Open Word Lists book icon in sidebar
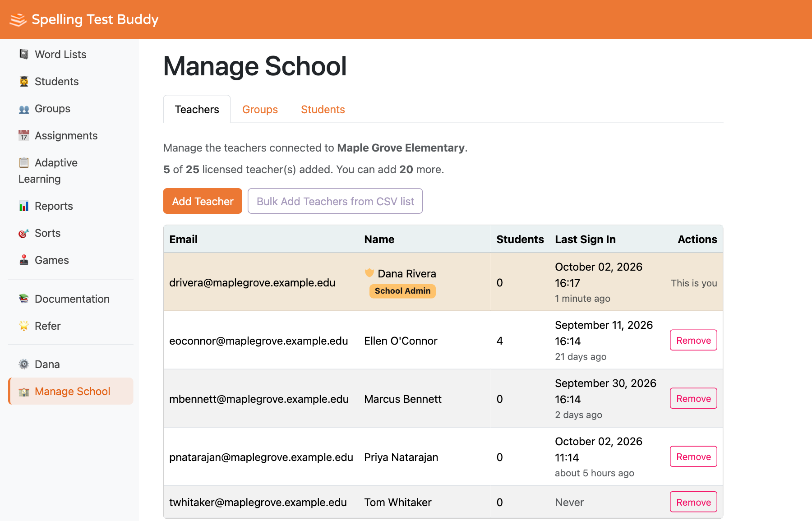Viewport: 812px width, 521px height. tap(24, 54)
